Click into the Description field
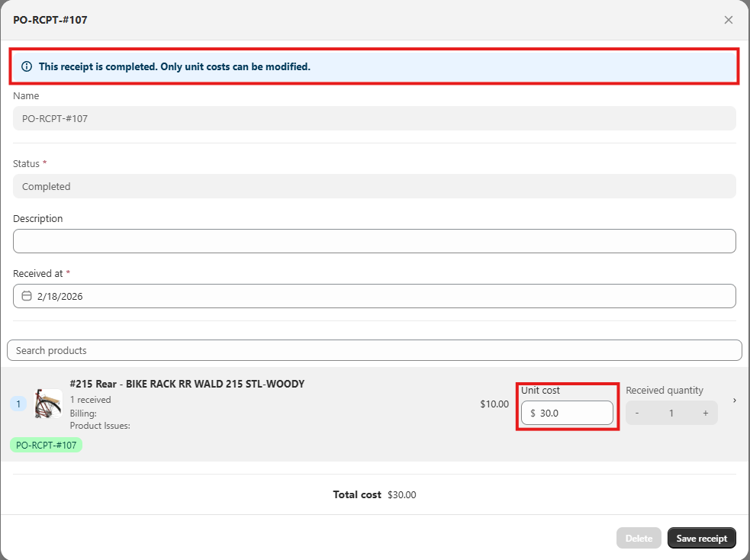Viewport: 750px width, 560px height. tap(374, 241)
